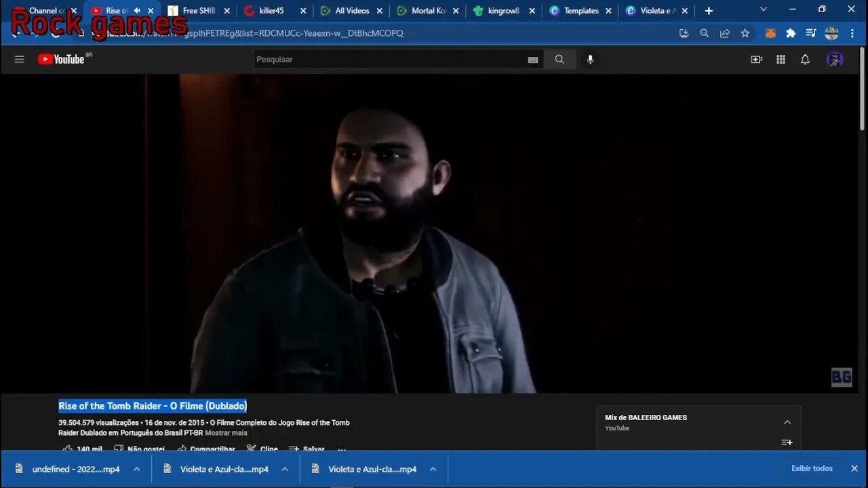Expand options for Violeta download nearest Exibir todos

point(433,469)
